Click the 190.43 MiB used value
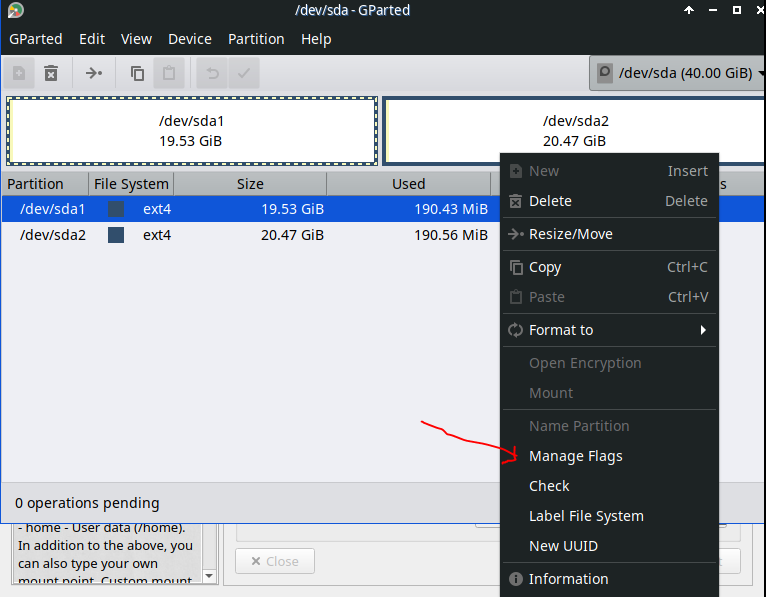Viewport: 766px width, 597px height. click(x=451, y=209)
